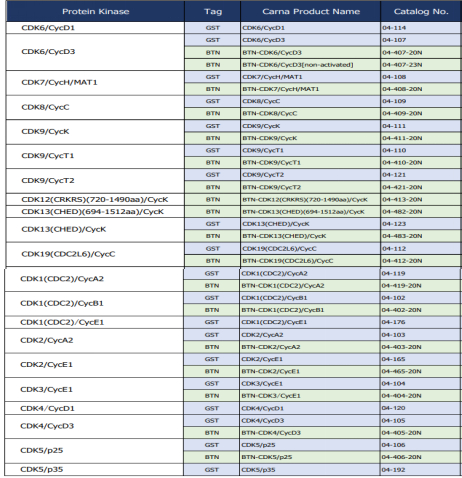Click catalog number 04-176
462x478 pixels.
tap(393, 322)
